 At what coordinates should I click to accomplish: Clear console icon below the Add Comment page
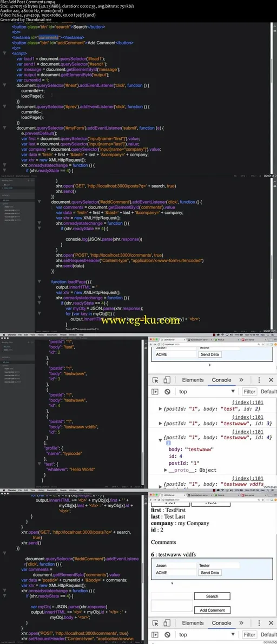(x=167, y=635)
